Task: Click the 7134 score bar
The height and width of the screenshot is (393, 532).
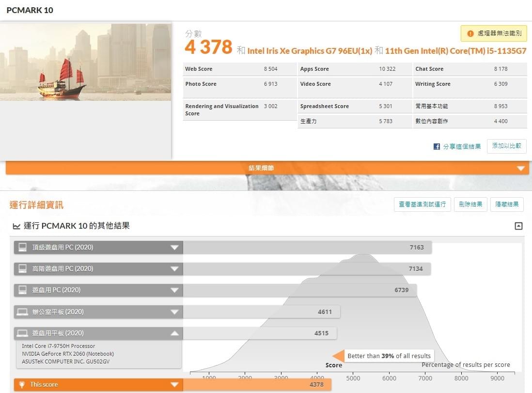Action: pyautogui.click(x=307, y=269)
